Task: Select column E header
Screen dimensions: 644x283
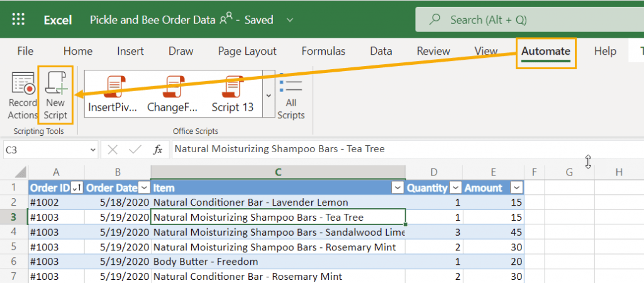Action: click(x=493, y=172)
